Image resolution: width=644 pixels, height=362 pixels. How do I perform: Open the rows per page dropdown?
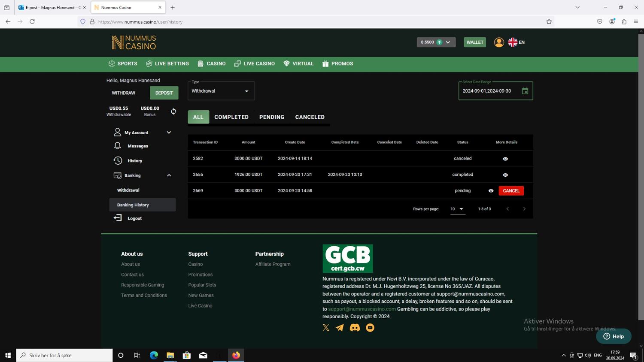tap(457, 209)
